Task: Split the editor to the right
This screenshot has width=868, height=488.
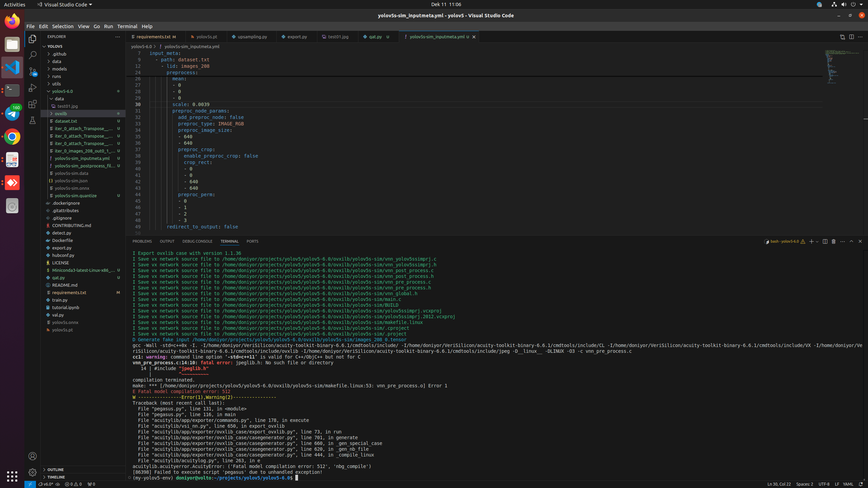Action: click(851, 37)
